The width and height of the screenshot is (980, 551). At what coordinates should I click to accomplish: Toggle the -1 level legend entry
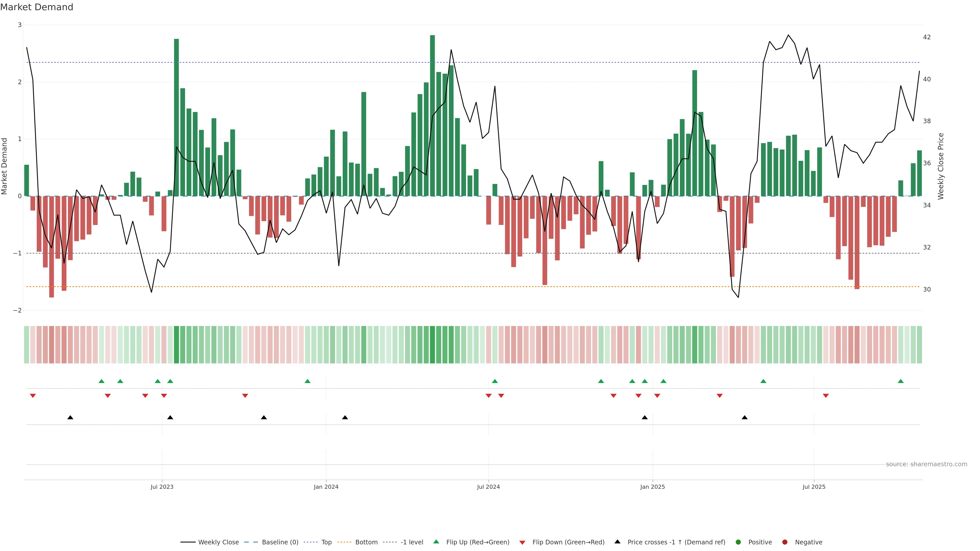pos(412,542)
